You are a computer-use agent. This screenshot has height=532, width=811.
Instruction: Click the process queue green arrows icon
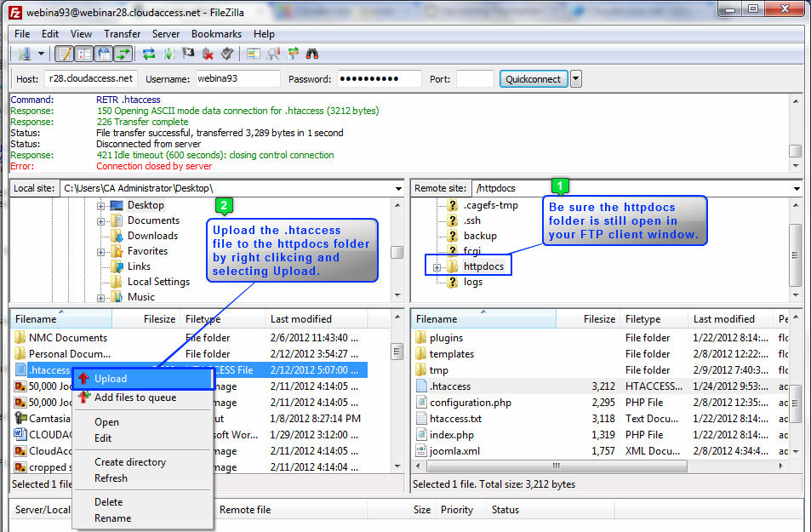point(168,54)
